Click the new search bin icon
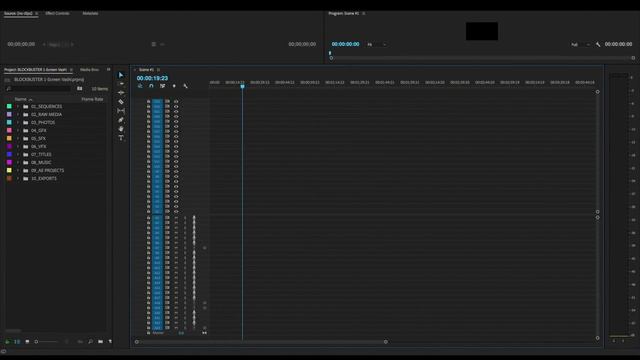 pyautogui.click(x=80, y=88)
